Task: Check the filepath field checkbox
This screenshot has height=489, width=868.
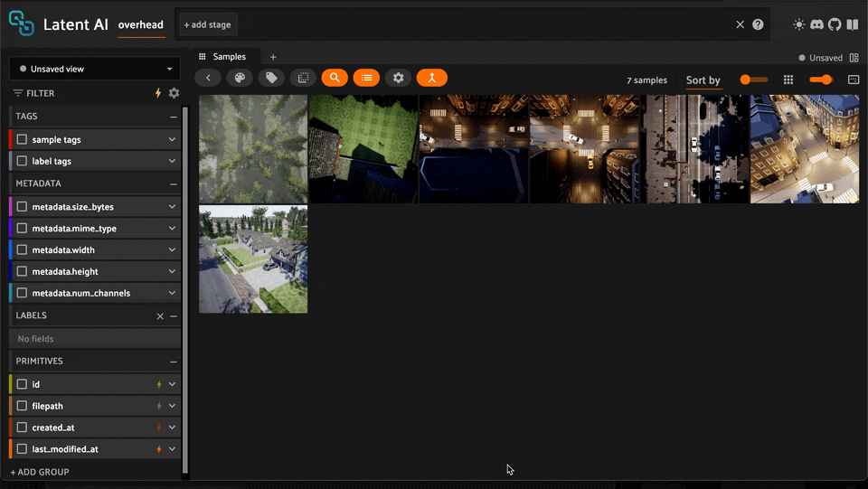Action: pyautogui.click(x=22, y=406)
